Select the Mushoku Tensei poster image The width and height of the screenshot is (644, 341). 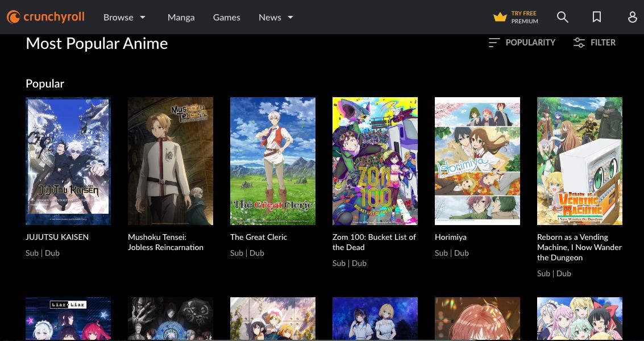[x=171, y=161]
